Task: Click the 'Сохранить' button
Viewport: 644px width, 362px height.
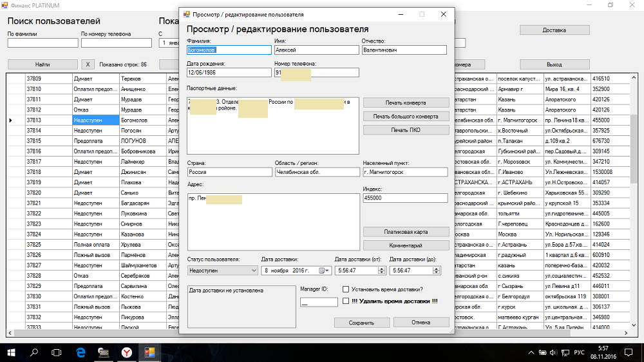Action: point(361,323)
